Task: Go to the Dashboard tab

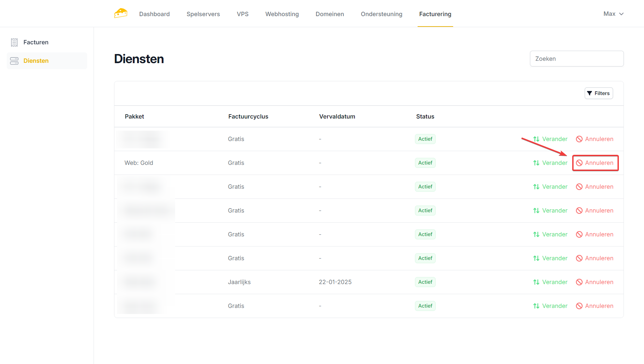Action: (154, 14)
